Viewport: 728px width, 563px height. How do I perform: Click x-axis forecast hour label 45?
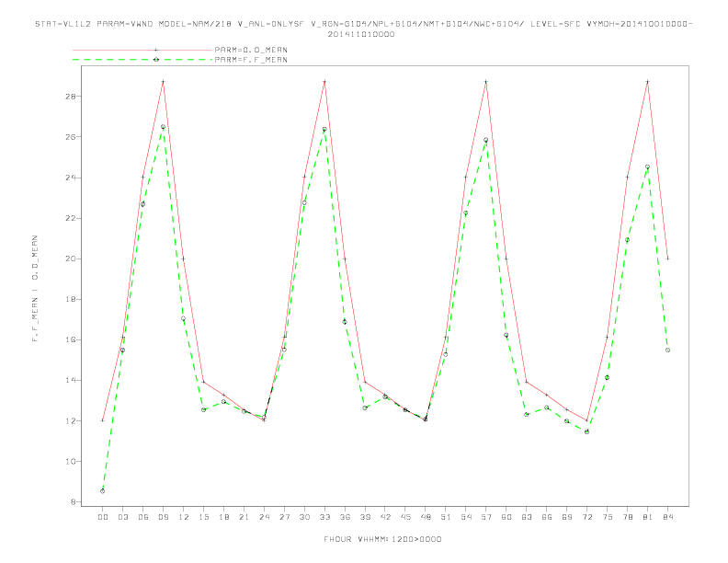pyautogui.click(x=405, y=517)
